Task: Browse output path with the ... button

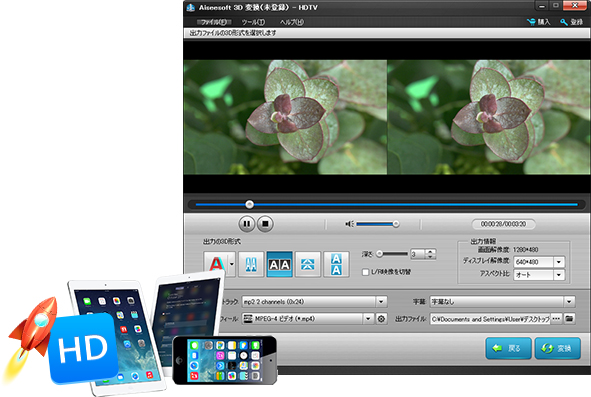Action: click(x=556, y=319)
